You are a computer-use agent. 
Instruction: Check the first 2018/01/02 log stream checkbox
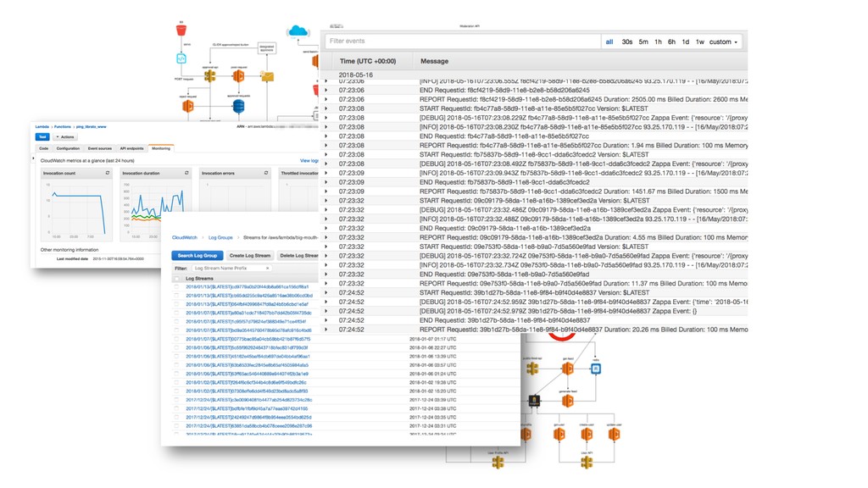176,382
